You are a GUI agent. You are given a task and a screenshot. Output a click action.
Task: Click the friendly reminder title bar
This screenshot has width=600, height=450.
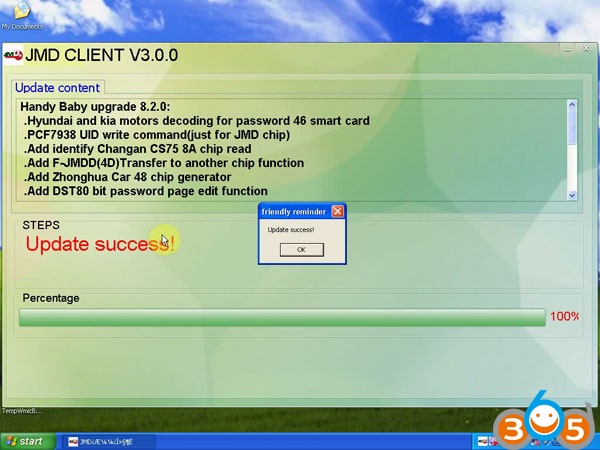click(294, 212)
